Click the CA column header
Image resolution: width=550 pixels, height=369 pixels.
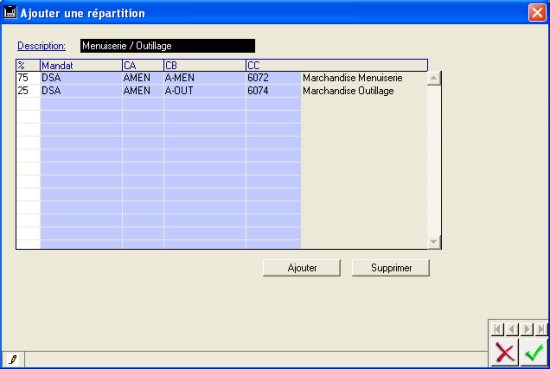143,66
